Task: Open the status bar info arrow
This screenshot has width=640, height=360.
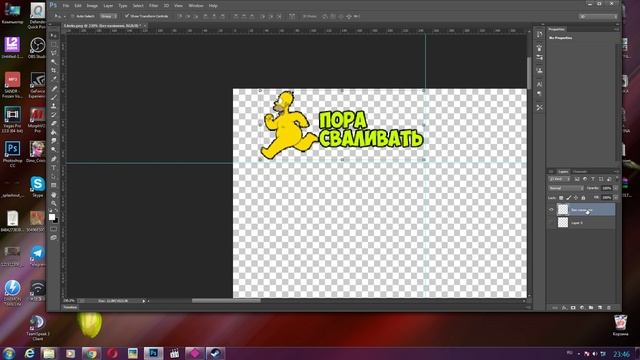Action: (144, 301)
